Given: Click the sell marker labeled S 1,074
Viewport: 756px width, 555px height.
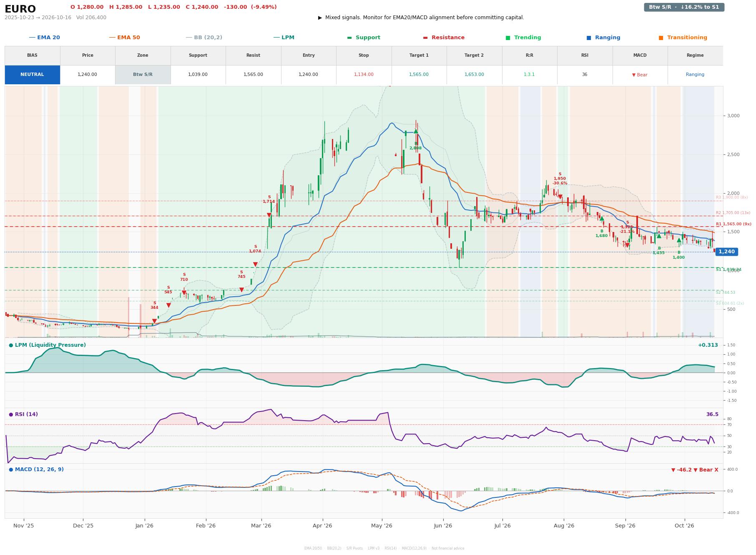Looking at the screenshot, I should click(x=255, y=265).
